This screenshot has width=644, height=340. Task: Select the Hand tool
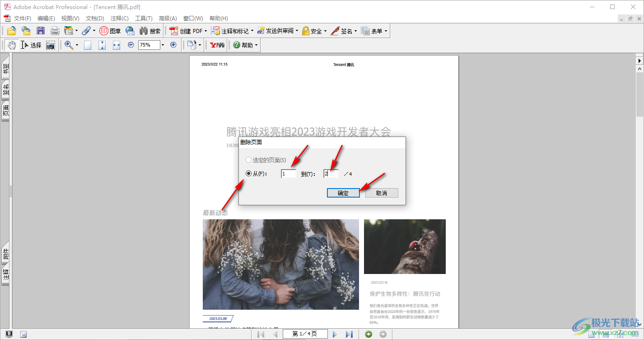point(11,45)
